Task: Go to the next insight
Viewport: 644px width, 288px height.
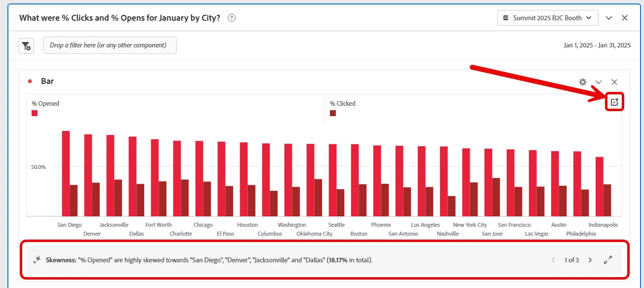Action: 590,260
